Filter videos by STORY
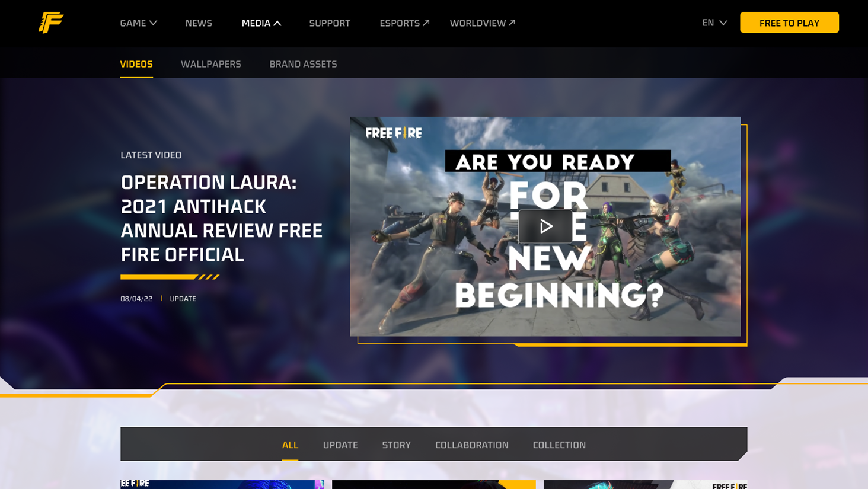 click(396, 445)
